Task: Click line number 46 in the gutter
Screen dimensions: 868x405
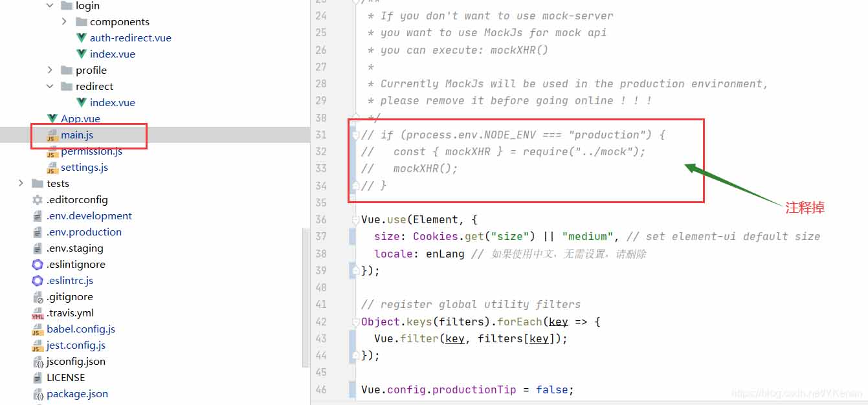Action: coord(321,389)
